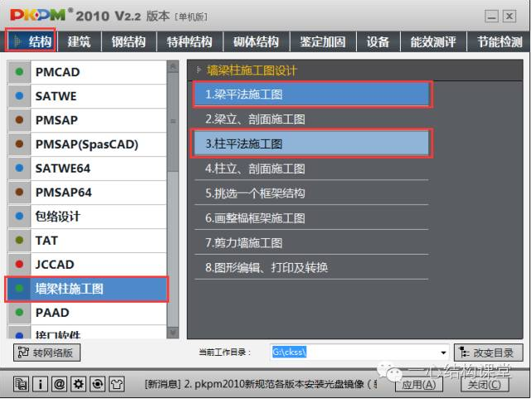Switch to the 鉴定加固 tab
This screenshot has width=532, height=399.
pos(323,41)
